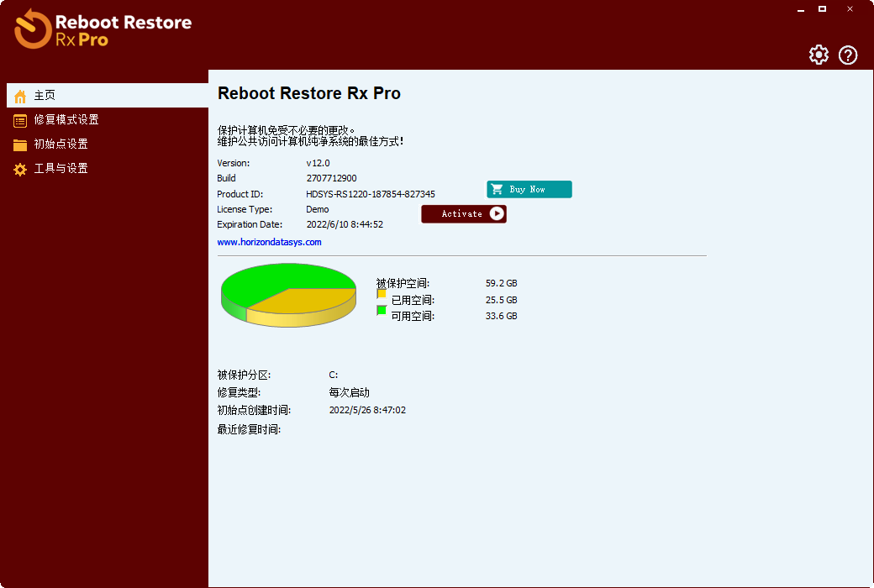Click the play arrow icon on the Activate button
The width and height of the screenshot is (874, 588).
tap(495, 213)
